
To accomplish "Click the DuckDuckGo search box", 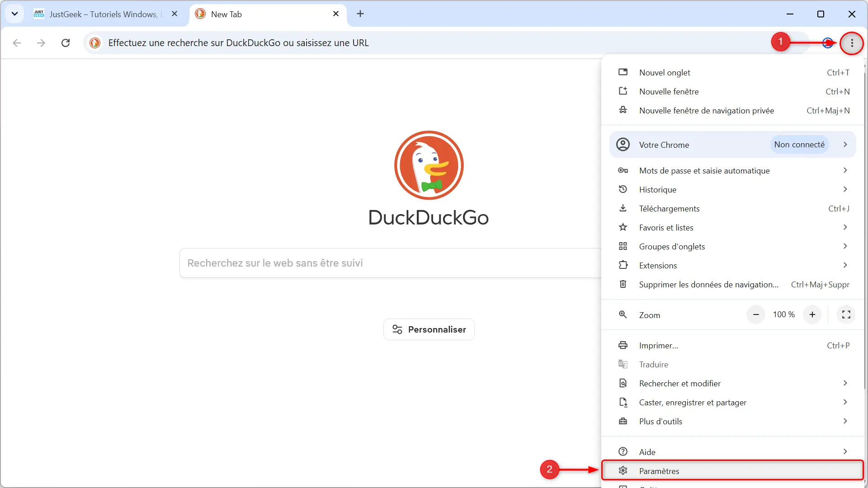I will click(391, 263).
